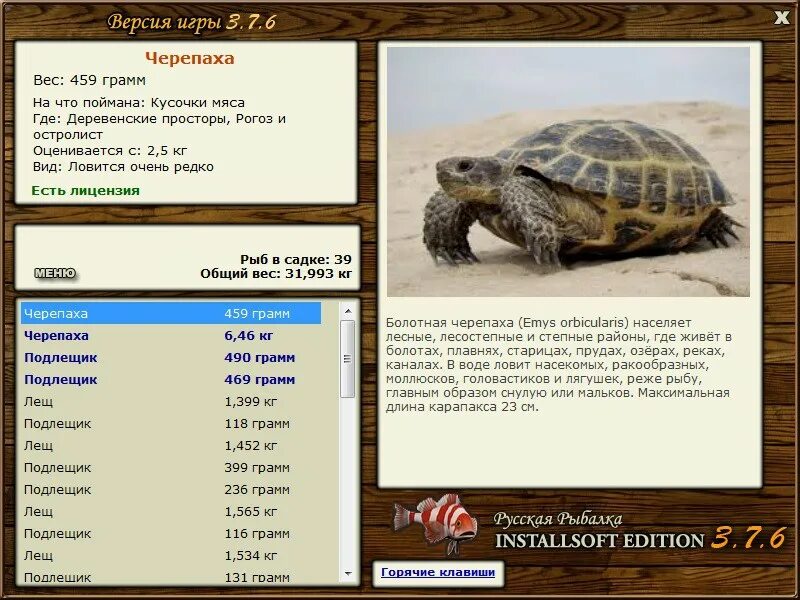Select the Подлещик 490 грамм row
The image size is (800, 600).
pos(171,358)
